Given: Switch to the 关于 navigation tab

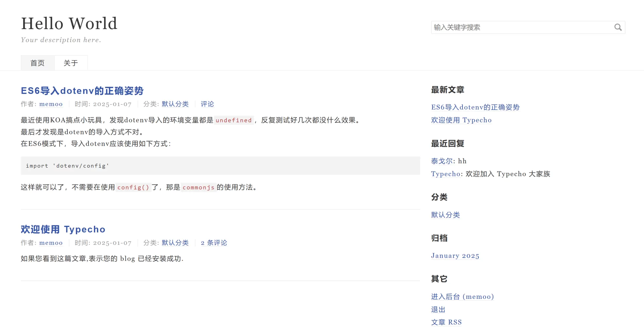Looking at the screenshot, I should point(71,63).
